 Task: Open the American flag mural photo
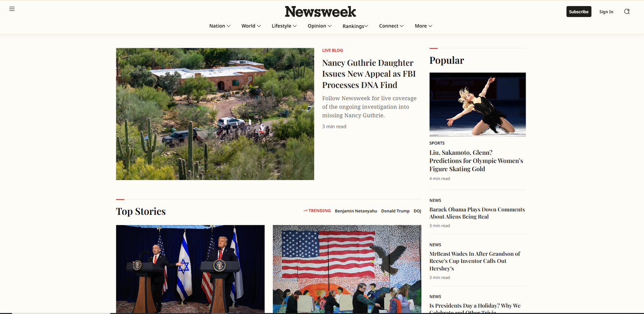pos(347,269)
